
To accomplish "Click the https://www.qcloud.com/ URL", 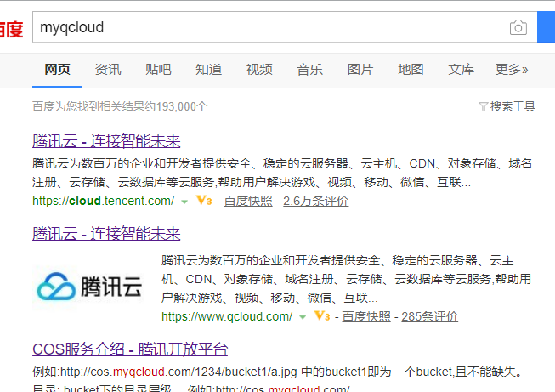I will [x=227, y=316].
